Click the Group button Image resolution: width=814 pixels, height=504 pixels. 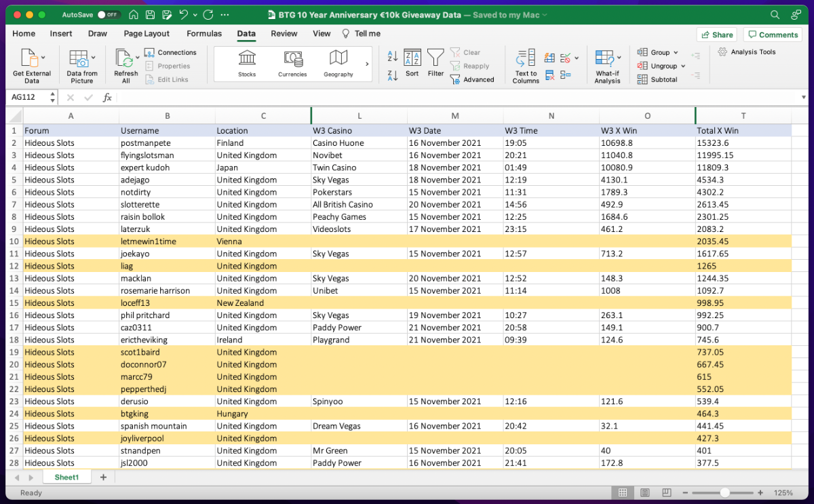(654, 52)
